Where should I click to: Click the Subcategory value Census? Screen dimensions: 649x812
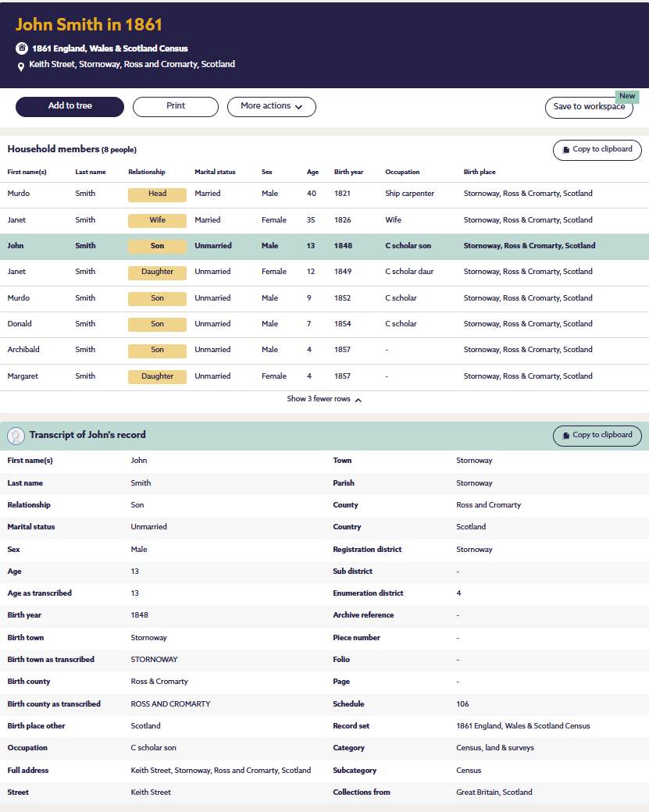coord(469,770)
